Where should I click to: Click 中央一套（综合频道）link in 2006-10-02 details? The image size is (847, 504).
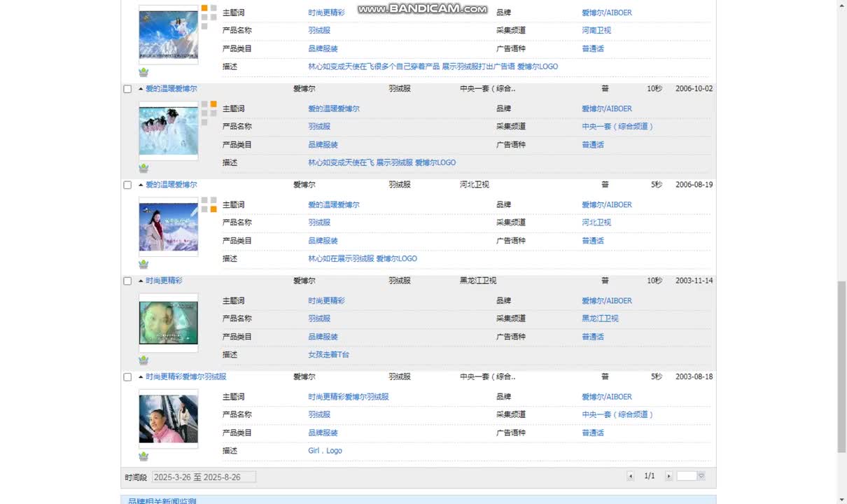coord(618,127)
